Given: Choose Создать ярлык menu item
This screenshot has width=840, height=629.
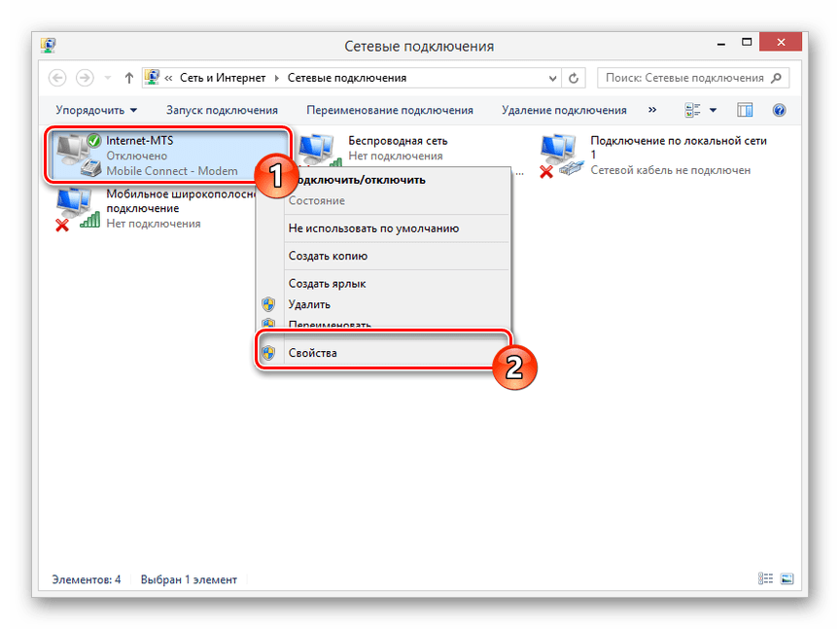Looking at the screenshot, I should pos(383,284).
